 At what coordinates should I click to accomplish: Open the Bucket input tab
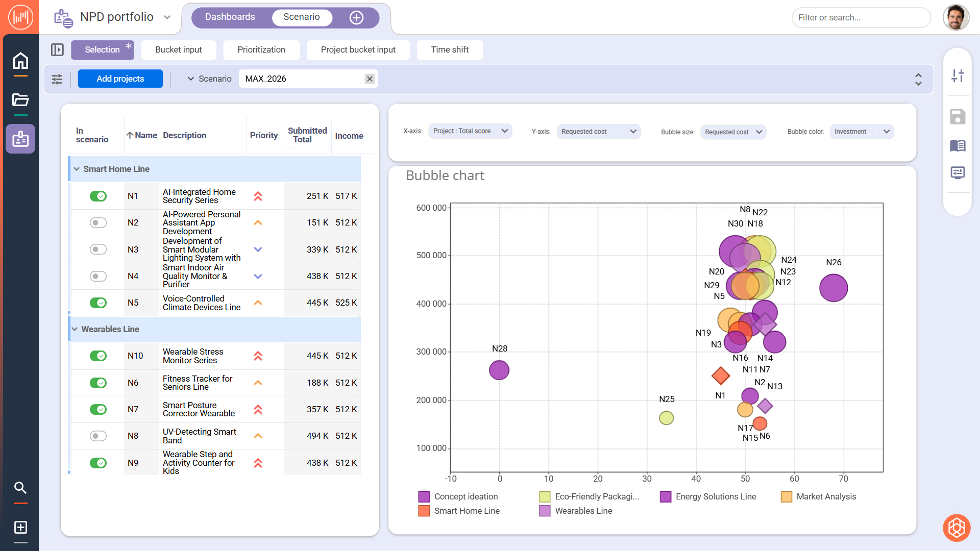point(179,49)
